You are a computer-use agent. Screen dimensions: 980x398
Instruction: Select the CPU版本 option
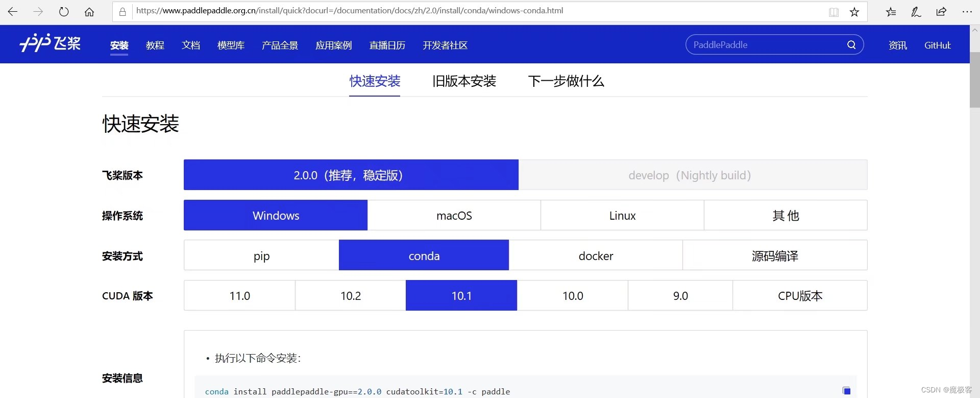click(800, 295)
